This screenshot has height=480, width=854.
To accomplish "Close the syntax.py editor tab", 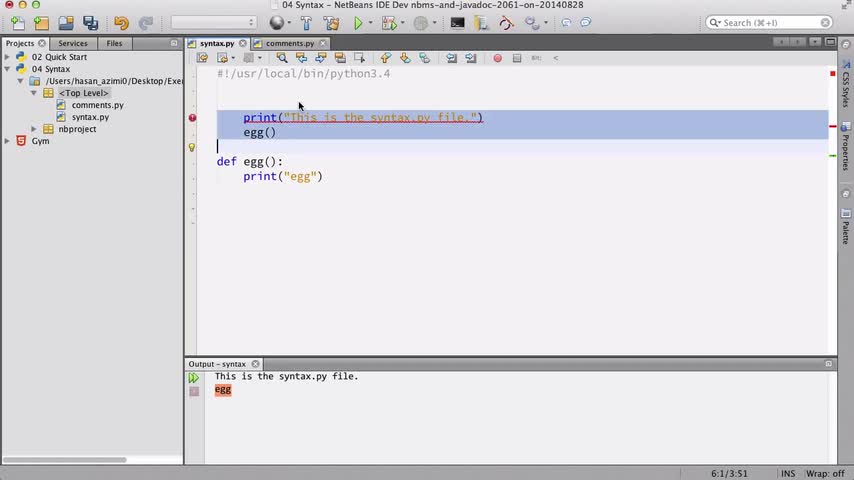I will point(242,43).
